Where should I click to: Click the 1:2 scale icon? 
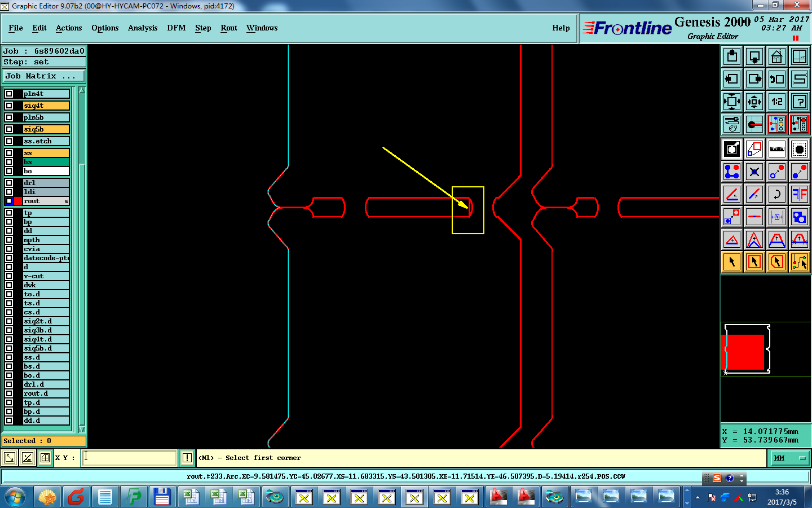click(777, 102)
